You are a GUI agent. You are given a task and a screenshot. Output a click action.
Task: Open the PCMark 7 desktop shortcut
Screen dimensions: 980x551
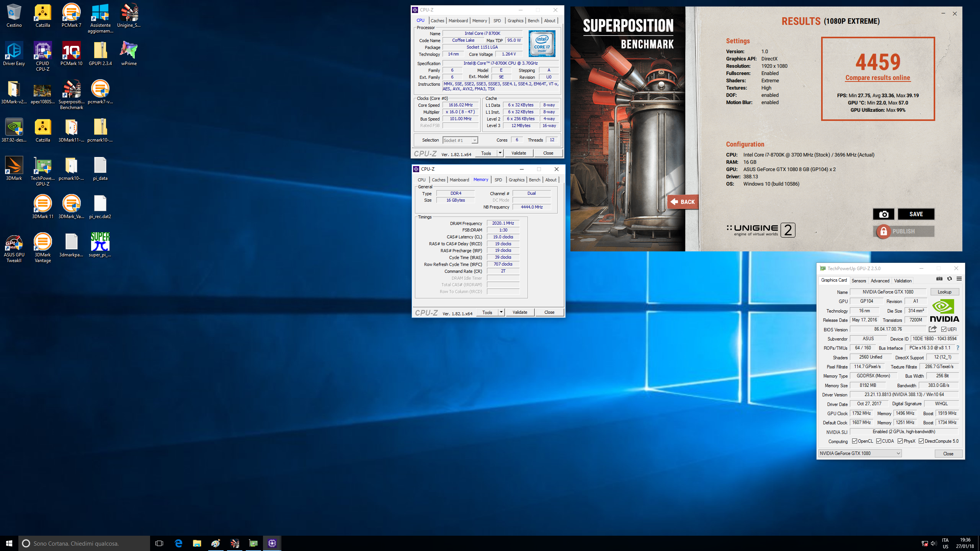point(72,15)
